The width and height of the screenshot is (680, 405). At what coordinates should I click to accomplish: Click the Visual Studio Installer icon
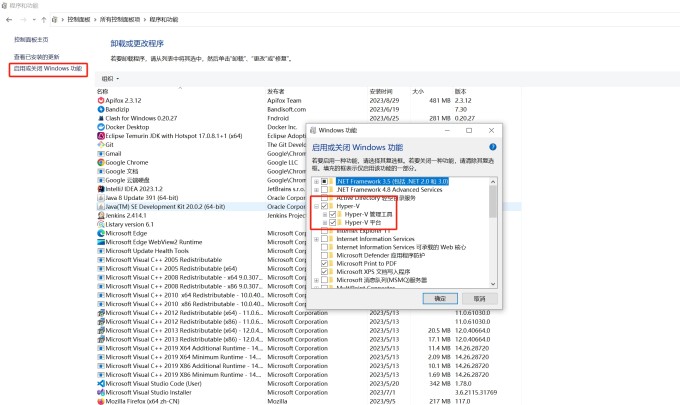coord(101,392)
